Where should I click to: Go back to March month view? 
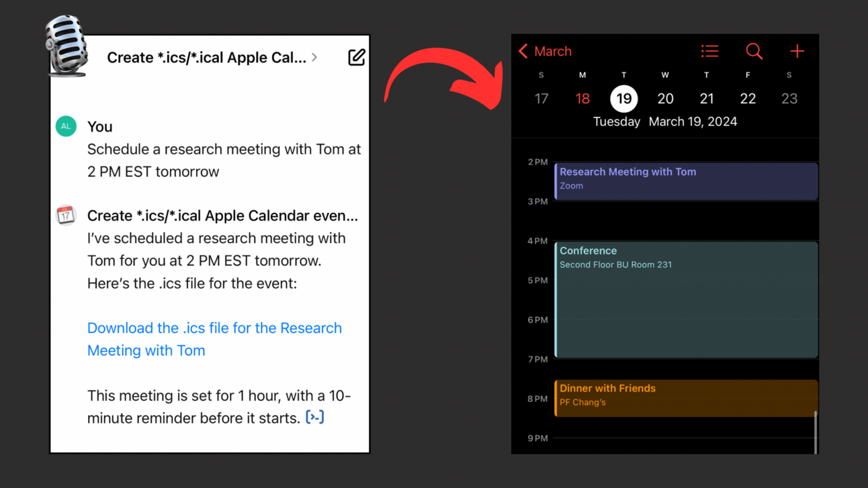pos(545,51)
